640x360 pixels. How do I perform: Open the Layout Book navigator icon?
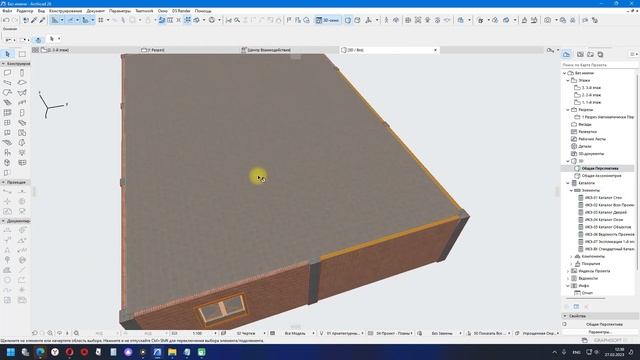point(590,54)
